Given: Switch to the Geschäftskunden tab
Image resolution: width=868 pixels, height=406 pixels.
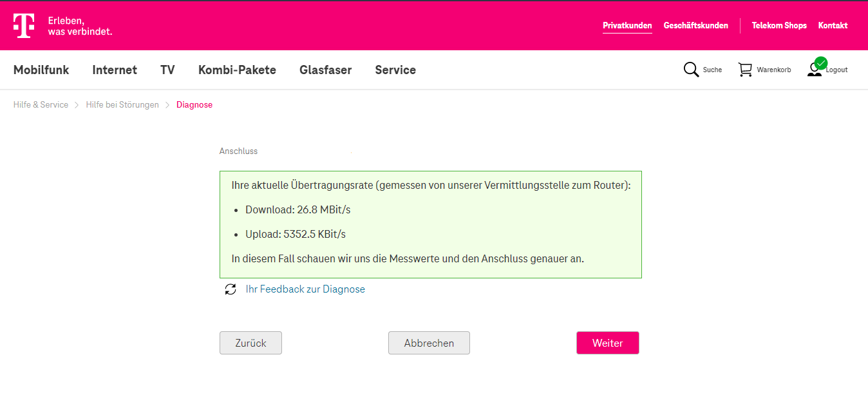Looking at the screenshot, I should [x=695, y=26].
